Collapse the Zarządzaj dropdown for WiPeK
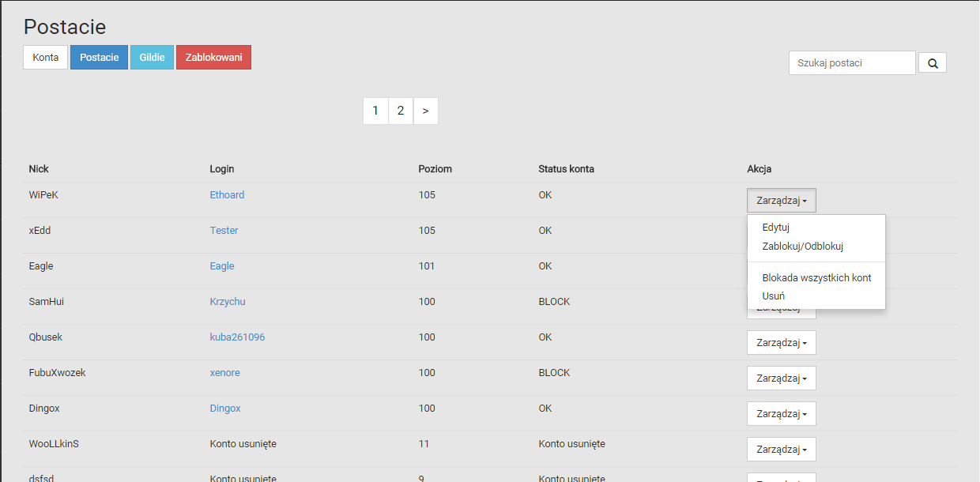 pyautogui.click(x=782, y=201)
